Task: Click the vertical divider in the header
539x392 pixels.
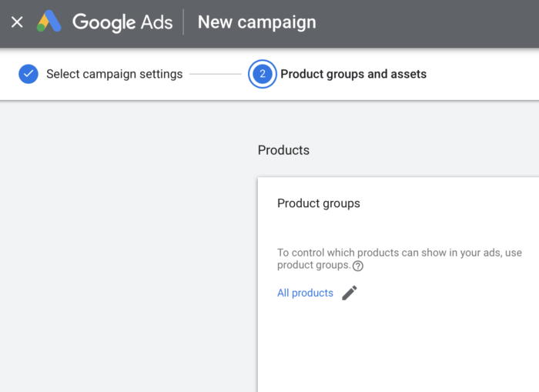Action: pos(183,22)
